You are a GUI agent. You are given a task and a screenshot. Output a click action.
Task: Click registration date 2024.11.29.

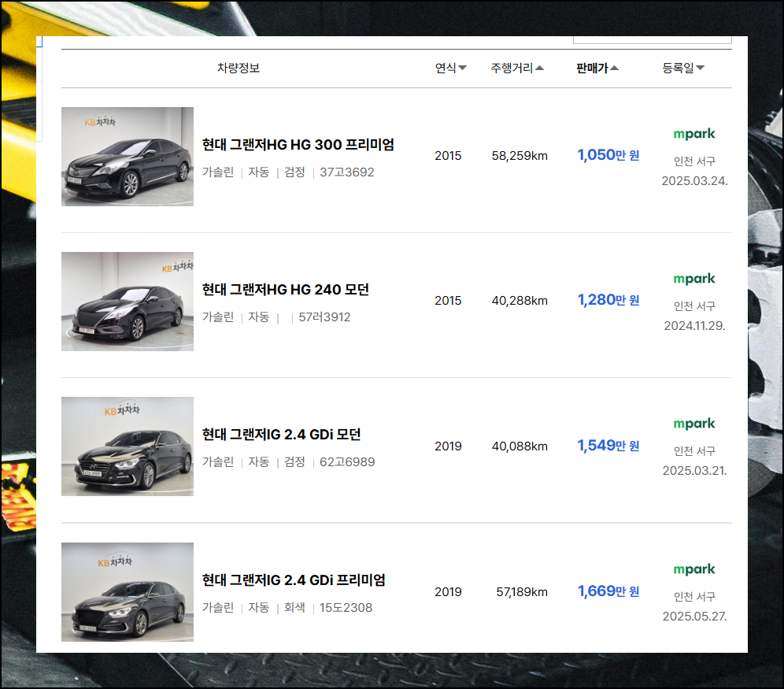point(694,326)
